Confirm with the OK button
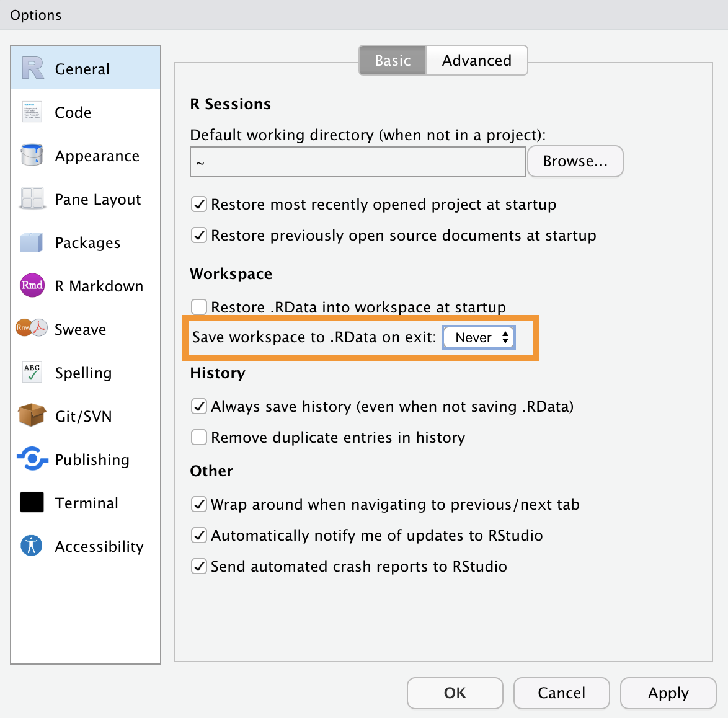Viewport: 728px width, 718px height. pos(455,693)
